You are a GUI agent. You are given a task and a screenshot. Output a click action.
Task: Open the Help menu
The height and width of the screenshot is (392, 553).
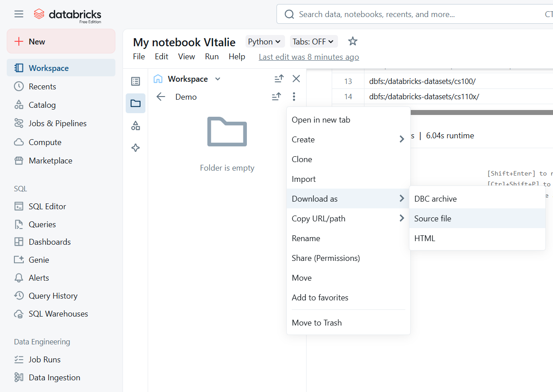237,57
